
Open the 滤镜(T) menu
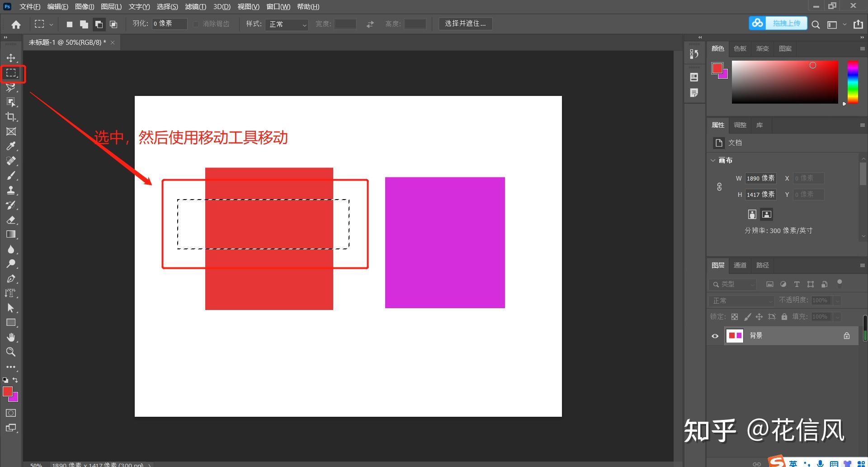(195, 7)
